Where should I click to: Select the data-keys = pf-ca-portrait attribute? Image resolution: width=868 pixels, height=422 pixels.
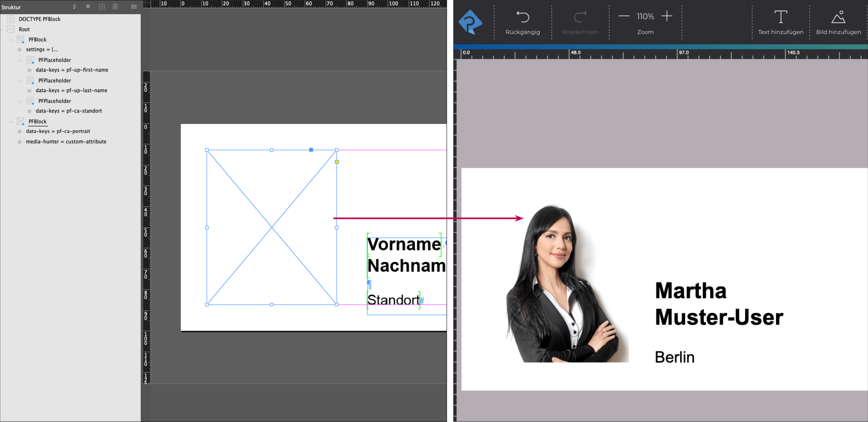[58, 131]
